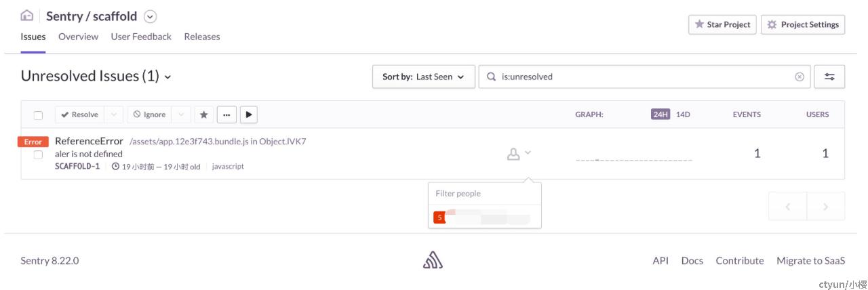The height and width of the screenshot is (290, 868).
Task: Focus the Filter people input field
Action: click(485, 193)
